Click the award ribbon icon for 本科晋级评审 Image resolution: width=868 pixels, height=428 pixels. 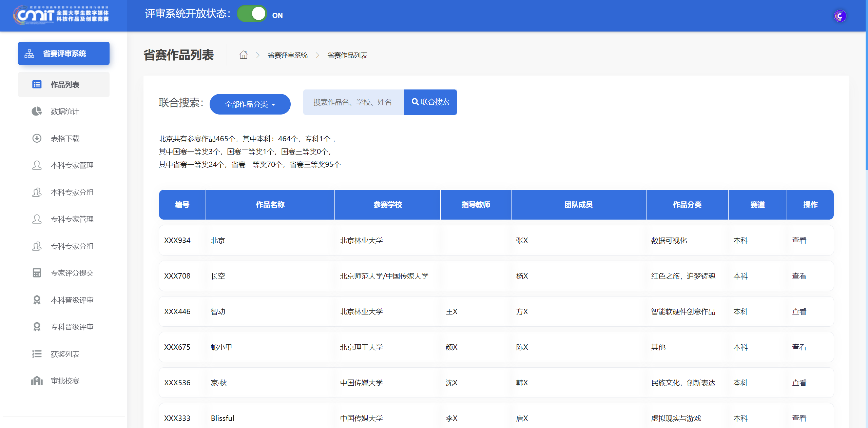[x=37, y=300]
